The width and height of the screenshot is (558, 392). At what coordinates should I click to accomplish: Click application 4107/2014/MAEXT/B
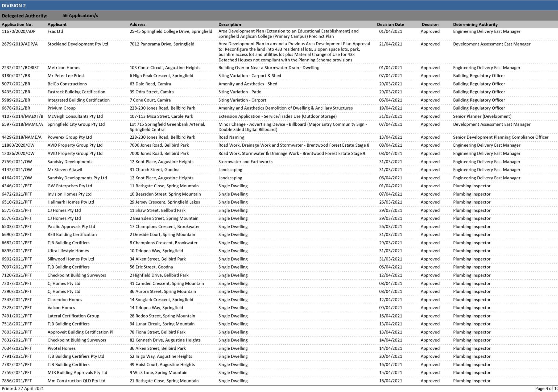[22, 116]
